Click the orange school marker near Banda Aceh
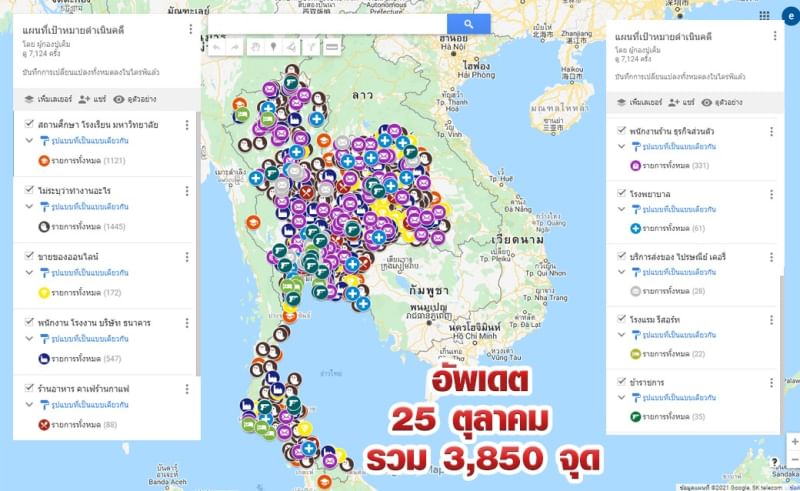800x491 pixels. pos(324,481)
